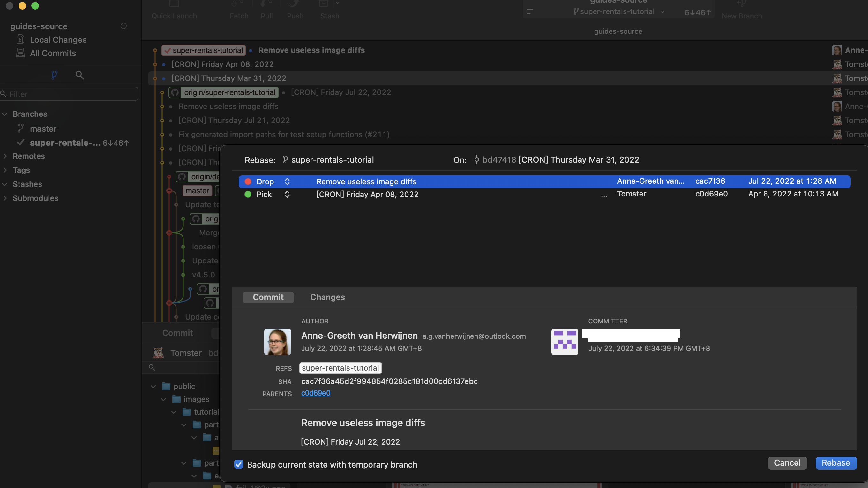The width and height of the screenshot is (868, 488).
Task: Click the Filter field in the sidebar
Action: coord(69,94)
